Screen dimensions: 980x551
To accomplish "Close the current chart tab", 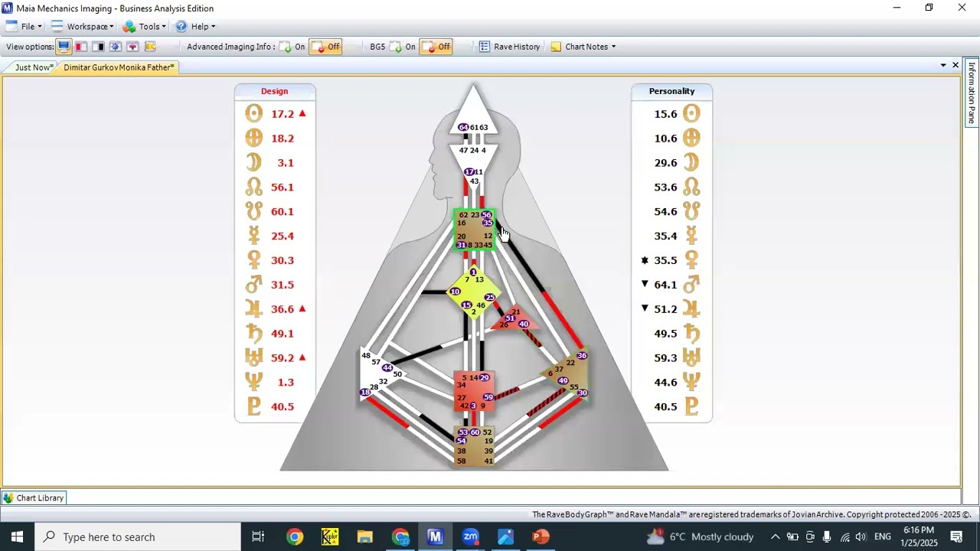I will coord(955,66).
